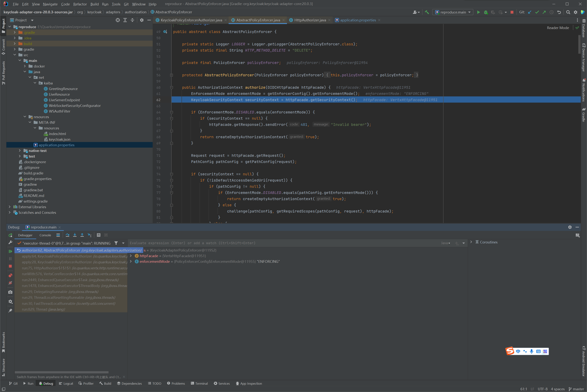Image resolution: width=587 pixels, height=392 pixels.
Task: Select opened file in Project tree target icon
Action: point(118,20)
